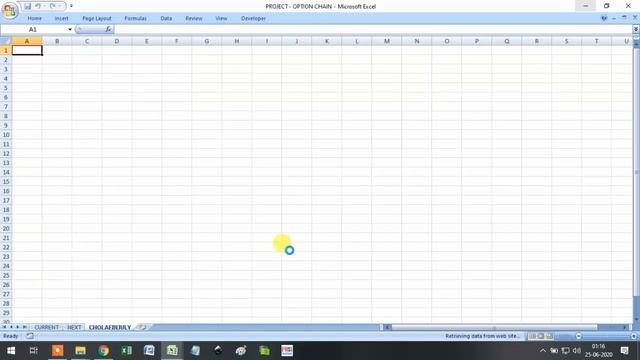Viewport: 640px width, 360px height.
Task: Redo the last action
Action: click(x=53, y=6)
